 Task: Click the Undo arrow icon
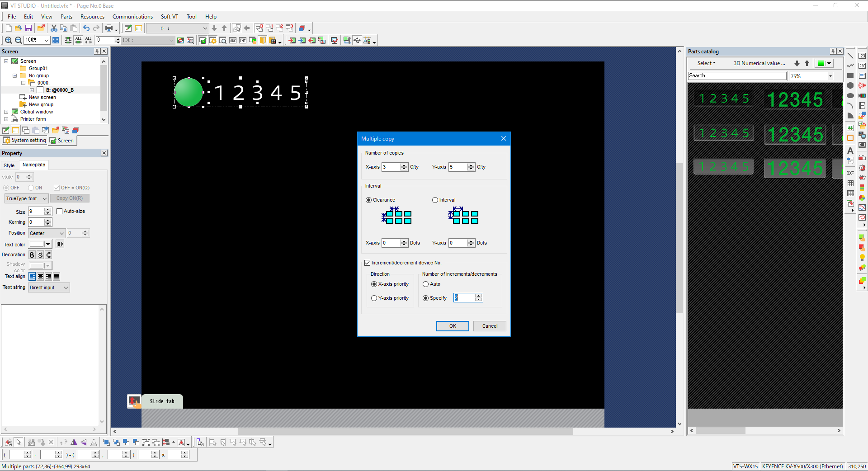[x=86, y=28]
